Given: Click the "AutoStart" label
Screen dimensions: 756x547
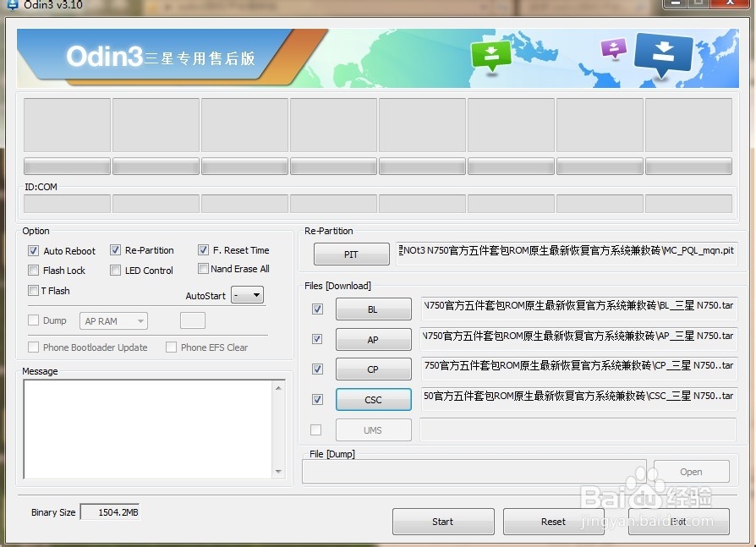Looking at the screenshot, I should click(205, 295).
